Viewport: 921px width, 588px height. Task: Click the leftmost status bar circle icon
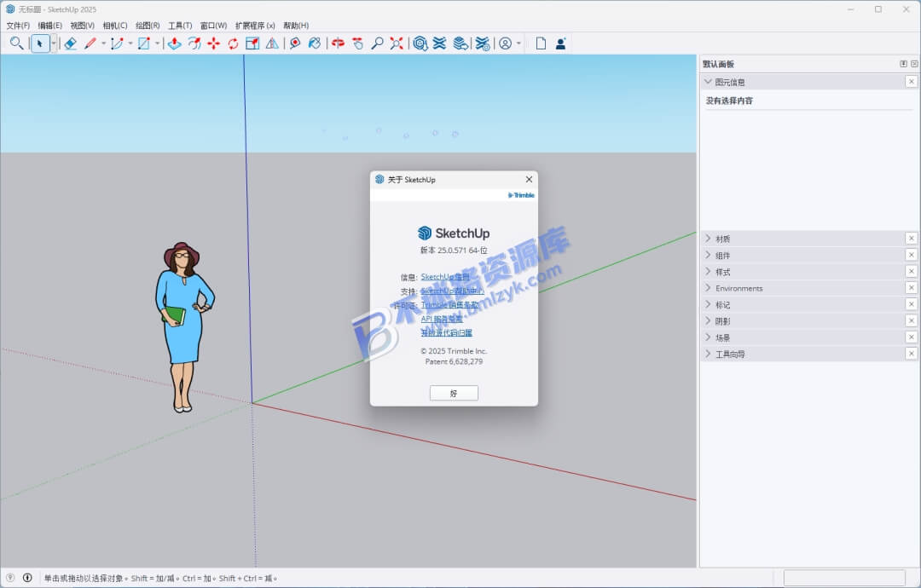(10, 578)
